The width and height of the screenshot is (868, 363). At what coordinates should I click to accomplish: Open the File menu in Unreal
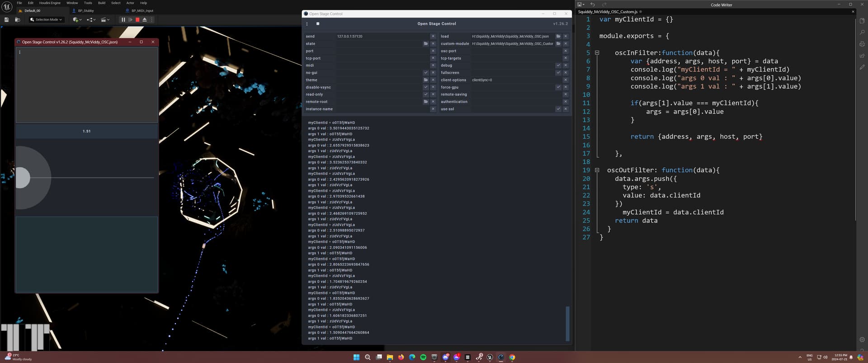[x=19, y=3]
